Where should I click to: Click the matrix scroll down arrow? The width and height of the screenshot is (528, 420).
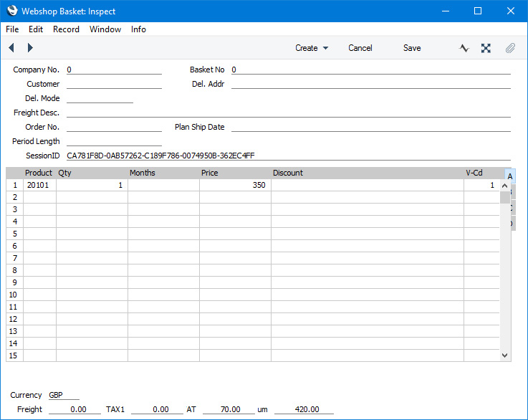click(505, 355)
